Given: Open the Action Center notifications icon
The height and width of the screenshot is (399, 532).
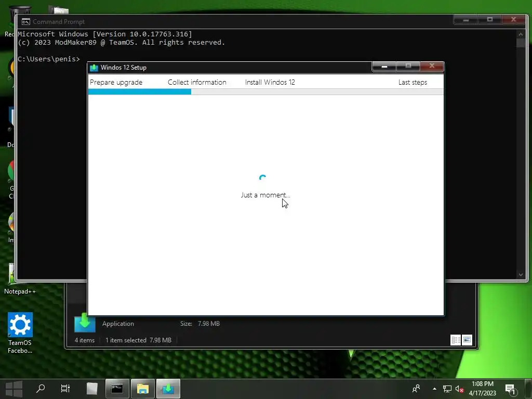Looking at the screenshot, I should [510, 389].
